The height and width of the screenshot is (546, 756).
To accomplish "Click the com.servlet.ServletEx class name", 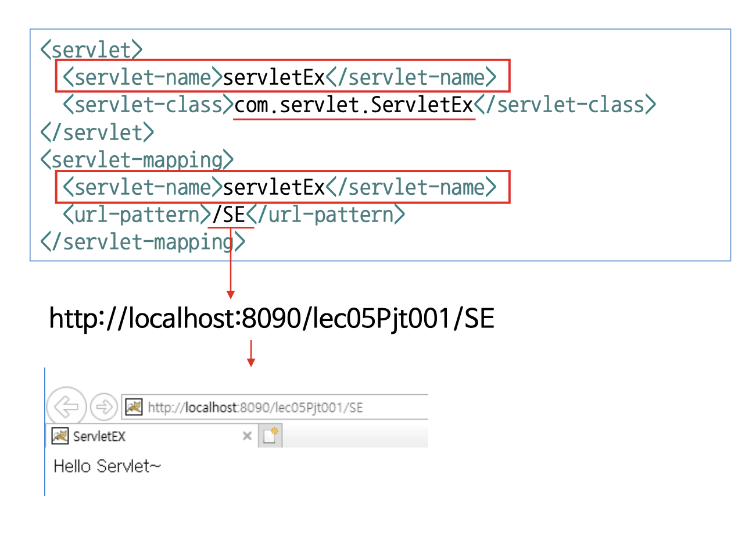I will 354,105.
